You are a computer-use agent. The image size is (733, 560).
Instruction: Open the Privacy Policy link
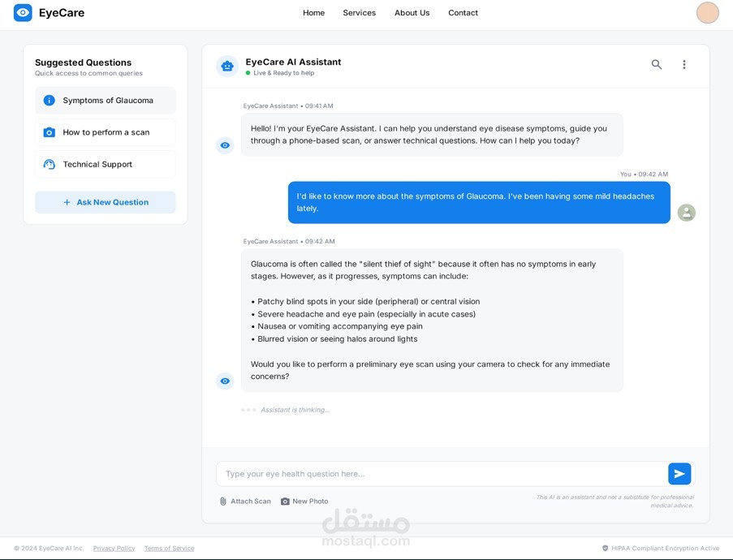(x=114, y=548)
